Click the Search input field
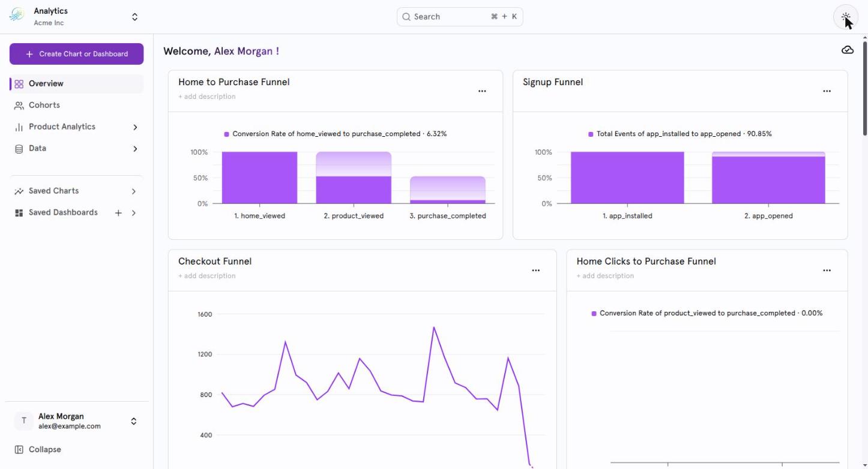 pyautogui.click(x=460, y=17)
